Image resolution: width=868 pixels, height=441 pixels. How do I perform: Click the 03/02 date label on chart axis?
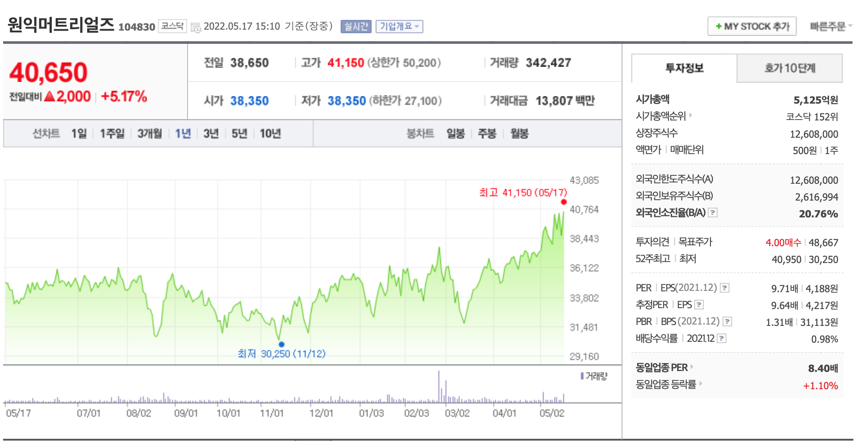[x=457, y=413]
